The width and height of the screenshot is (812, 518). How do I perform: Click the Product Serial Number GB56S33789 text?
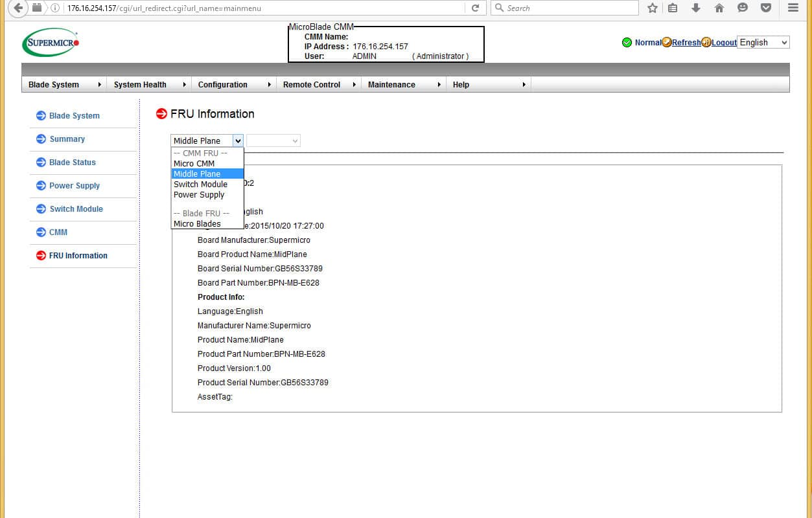(263, 383)
